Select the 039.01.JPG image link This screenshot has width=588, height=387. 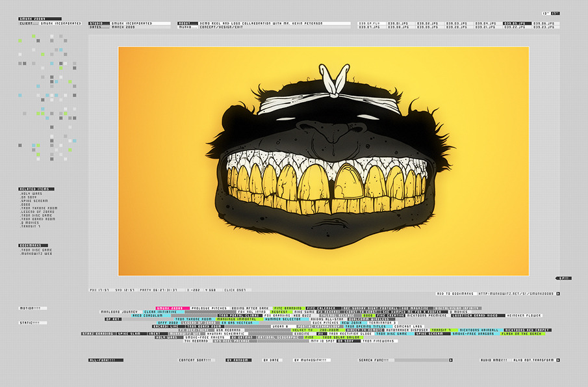point(402,23)
